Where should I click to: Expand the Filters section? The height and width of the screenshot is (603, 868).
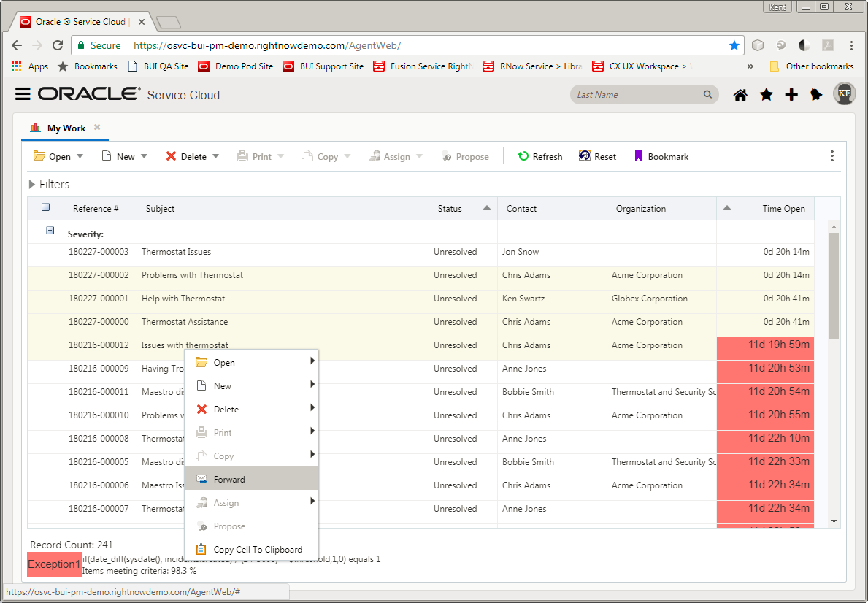(51, 184)
